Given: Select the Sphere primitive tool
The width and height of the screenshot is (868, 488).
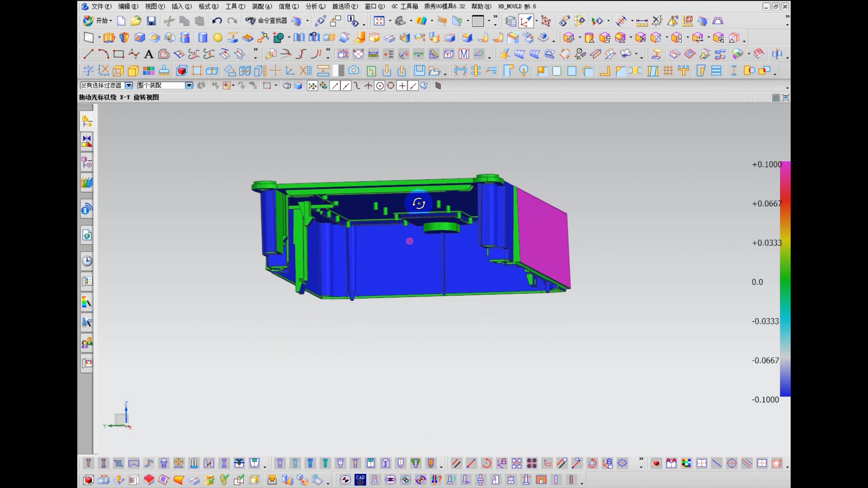Looking at the screenshot, I should point(217,38).
